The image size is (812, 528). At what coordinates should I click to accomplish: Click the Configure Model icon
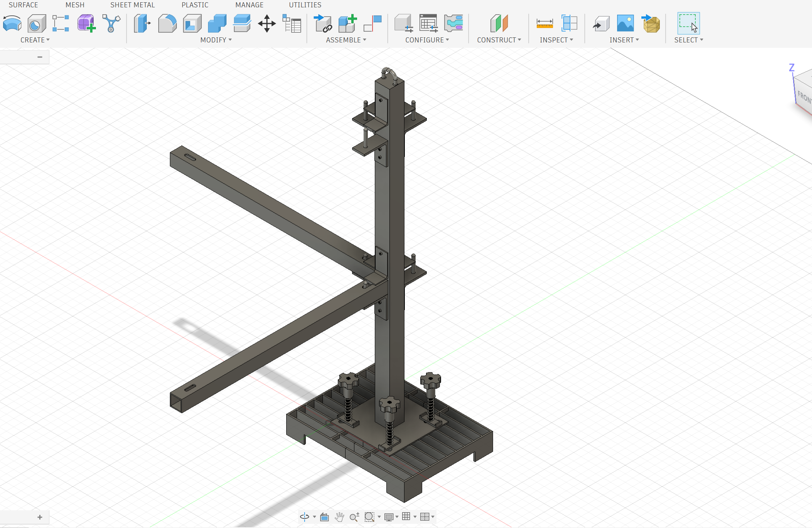pos(404,24)
